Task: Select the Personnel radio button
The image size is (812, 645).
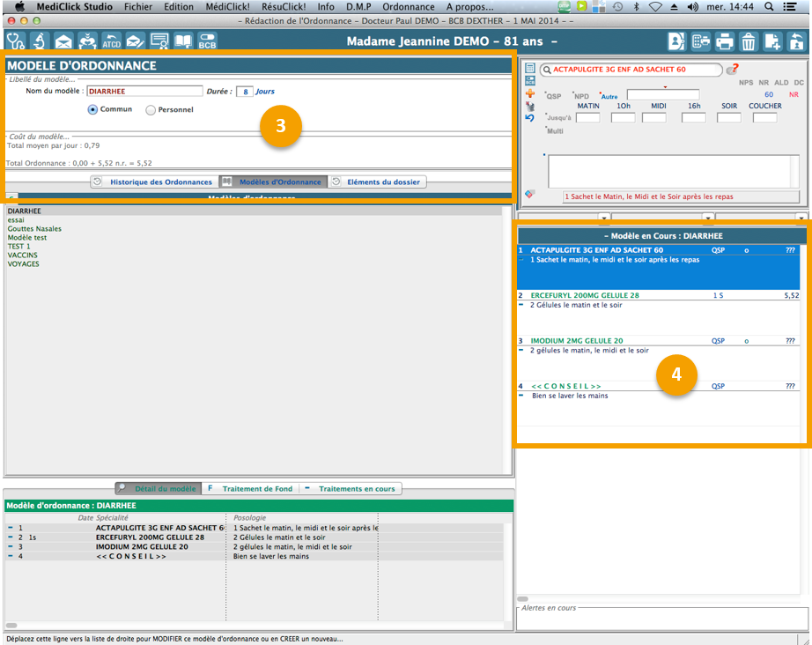Action: pos(151,110)
